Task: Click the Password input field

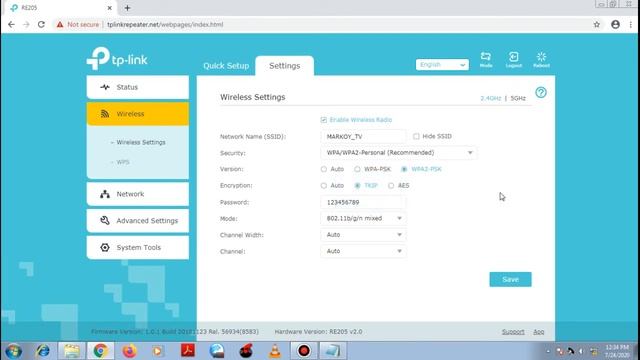Action: coord(363,202)
